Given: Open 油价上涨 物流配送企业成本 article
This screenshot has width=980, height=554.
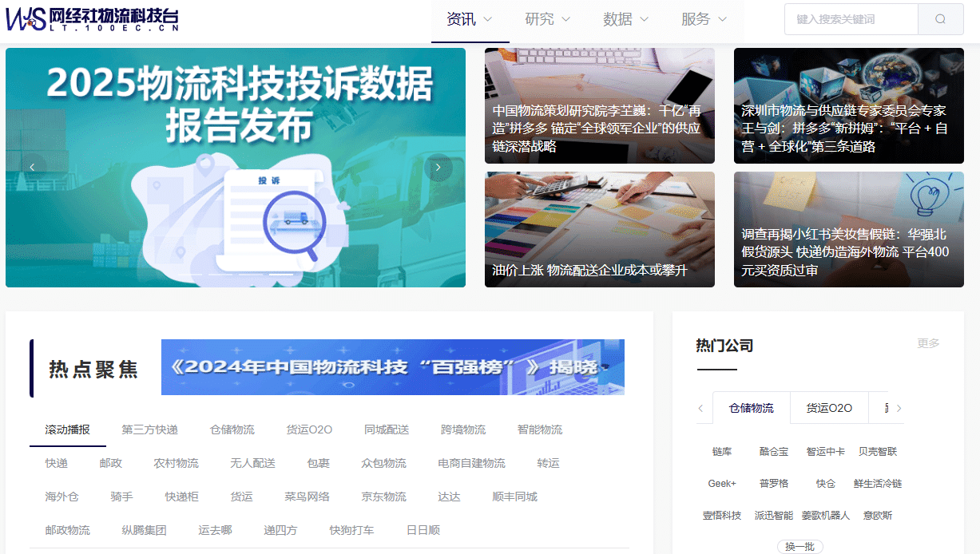Looking at the screenshot, I should click(600, 229).
